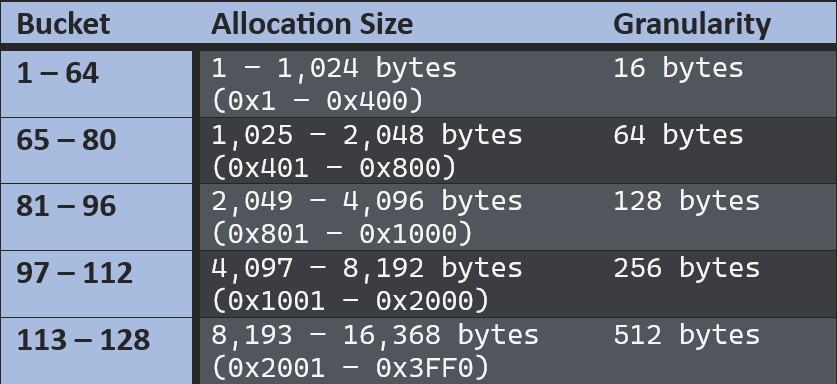Viewport: 837px width, 384px height.
Task: Click the 64 bytes granularity cell
Action: tap(678, 136)
